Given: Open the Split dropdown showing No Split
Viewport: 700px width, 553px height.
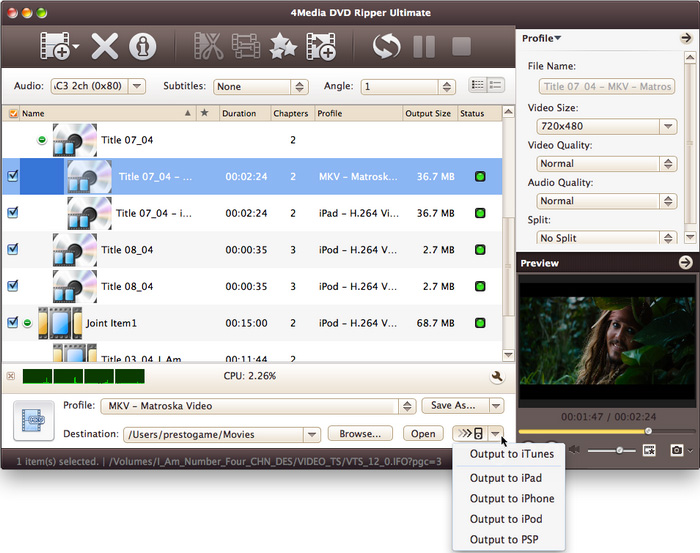Looking at the screenshot, I should pyautogui.click(x=608, y=238).
